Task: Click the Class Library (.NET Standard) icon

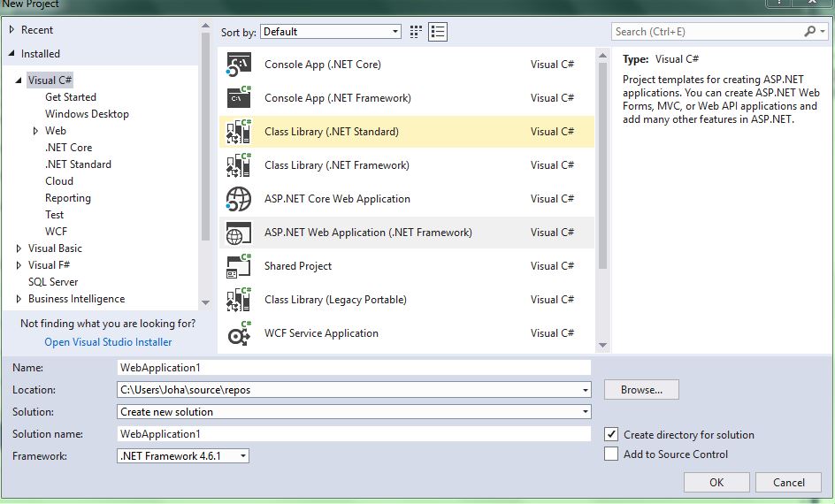Action: (x=240, y=132)
